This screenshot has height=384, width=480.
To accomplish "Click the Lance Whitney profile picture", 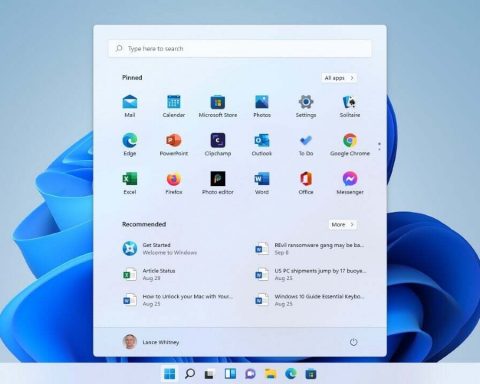I will (x=130, y=342).
